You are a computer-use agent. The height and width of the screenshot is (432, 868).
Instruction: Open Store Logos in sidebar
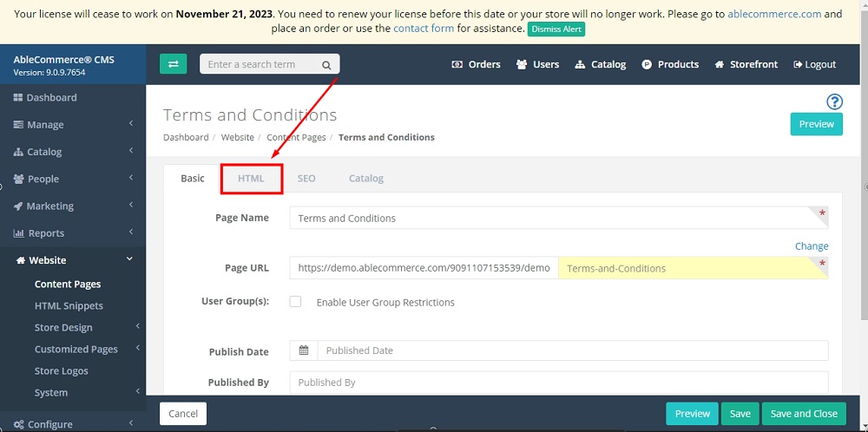pyautogui.click(x=62, y=371)
